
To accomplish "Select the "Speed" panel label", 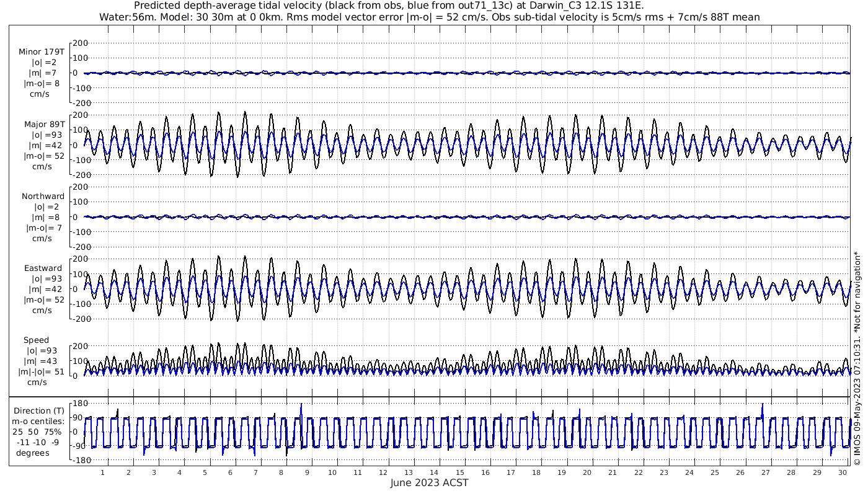I will click(36, 340).
